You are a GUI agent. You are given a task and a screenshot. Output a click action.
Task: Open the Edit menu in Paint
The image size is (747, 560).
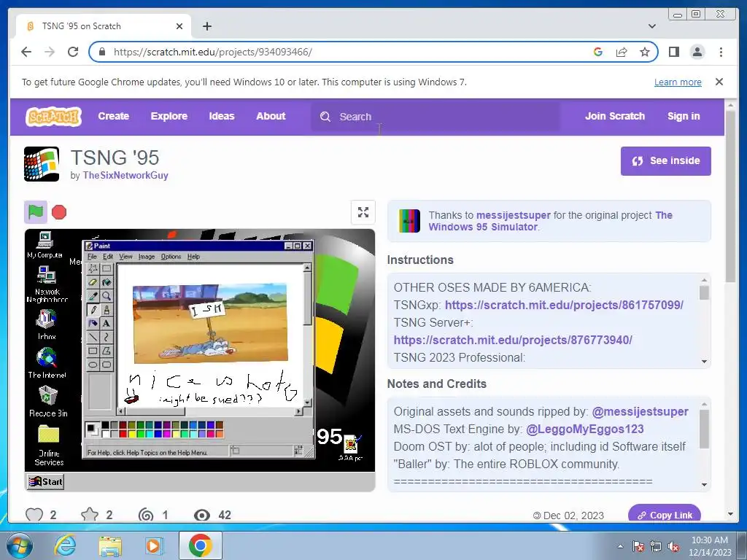pos(108,257)
